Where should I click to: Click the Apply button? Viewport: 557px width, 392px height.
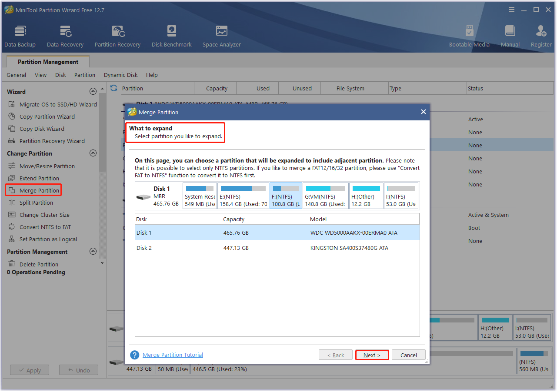30,370
